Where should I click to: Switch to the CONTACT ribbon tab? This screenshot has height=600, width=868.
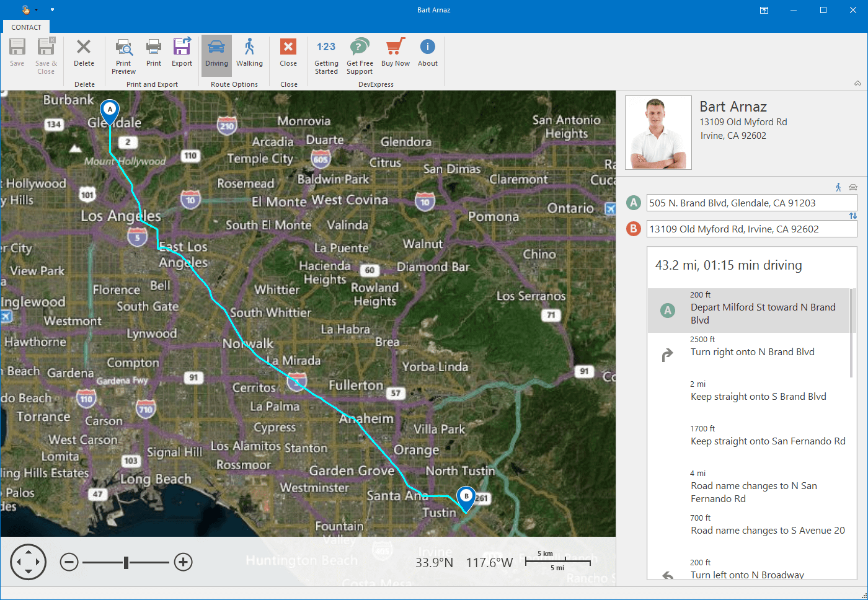[26, 27]
